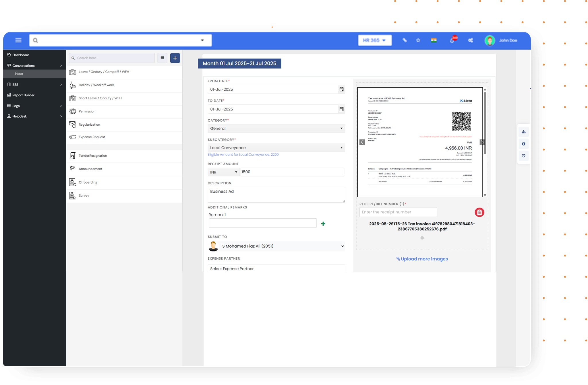Click the star favorites icon in the top bar
This screenshot has width=588, height=385.
(x=418, y=40)
